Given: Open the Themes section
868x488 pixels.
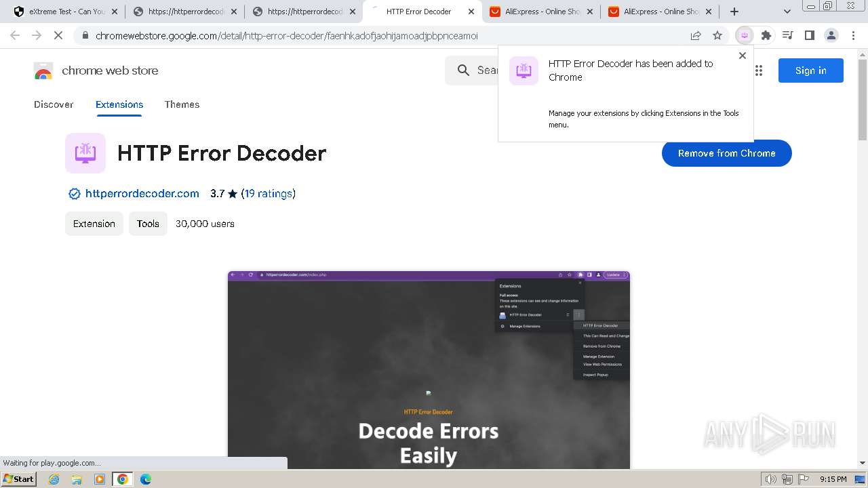Looking at the screenshot, I should (x=182, y=104).
